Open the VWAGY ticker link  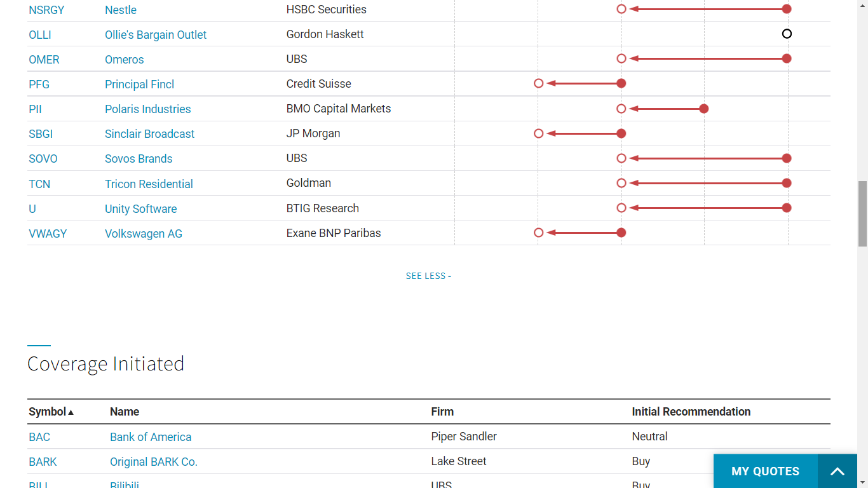(48, 234)
